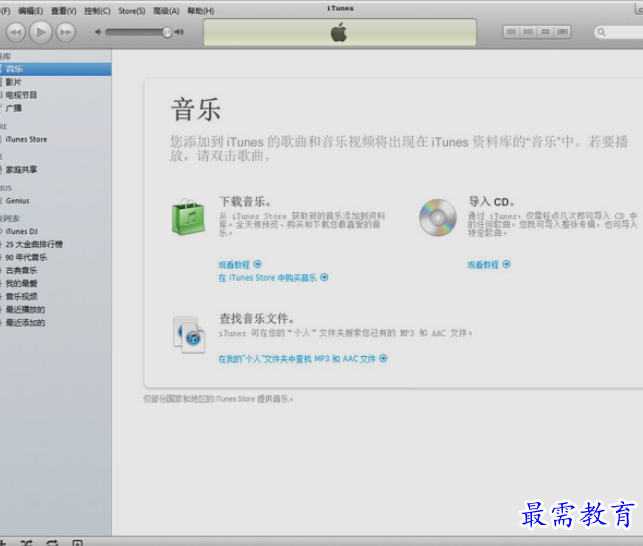Click the search field magnifier

coord(601,32)
